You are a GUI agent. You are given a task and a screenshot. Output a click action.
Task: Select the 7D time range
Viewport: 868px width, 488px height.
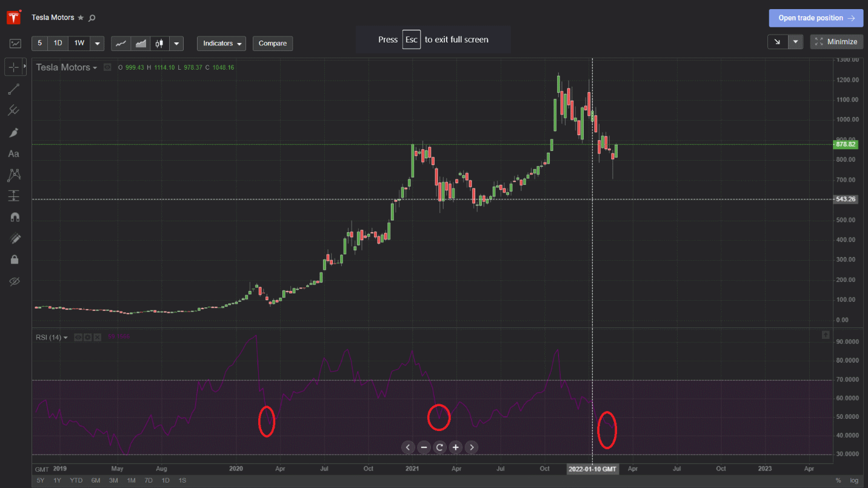coord(149,481)
